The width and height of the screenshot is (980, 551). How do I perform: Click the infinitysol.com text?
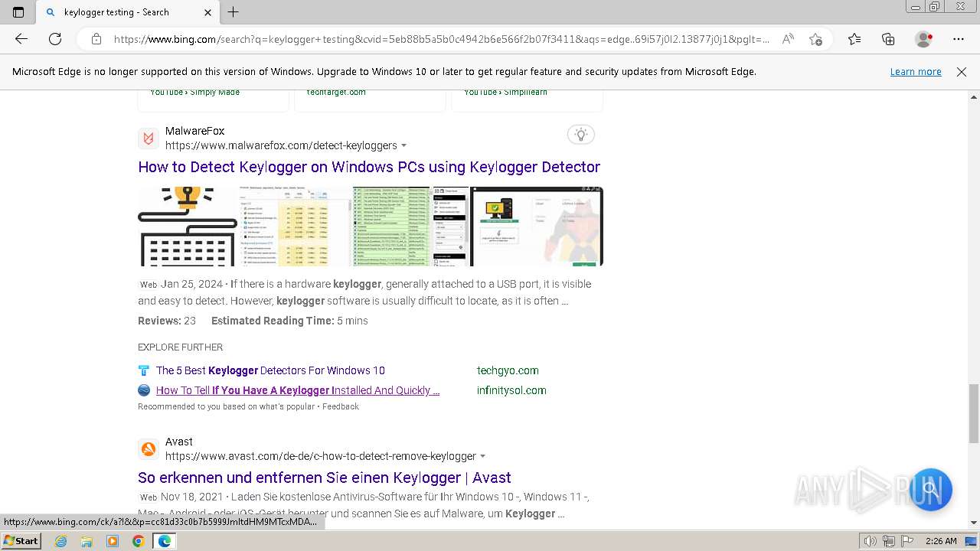511,390
